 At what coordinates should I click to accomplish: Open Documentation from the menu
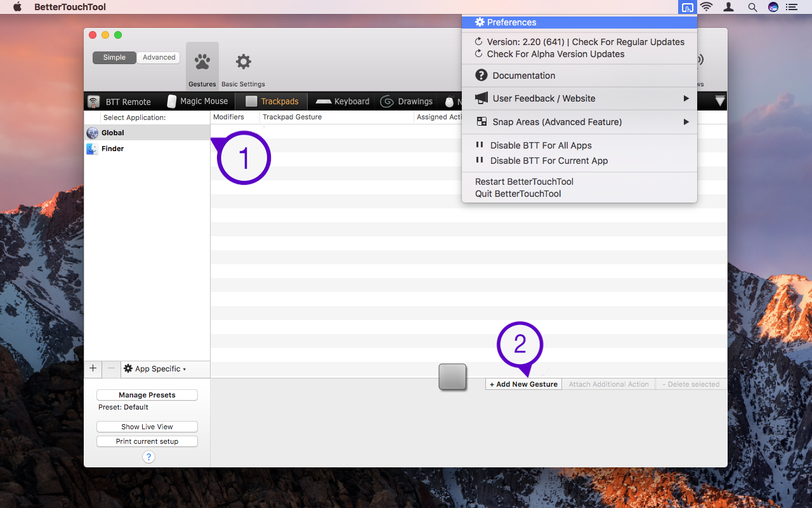coord(580,76)
